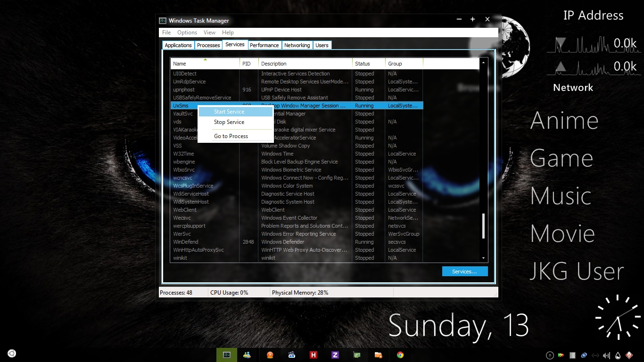This screenshot has width=644, height=362.
Task: Open the volume speaker tray icon
Action: (x=606, y=355)
